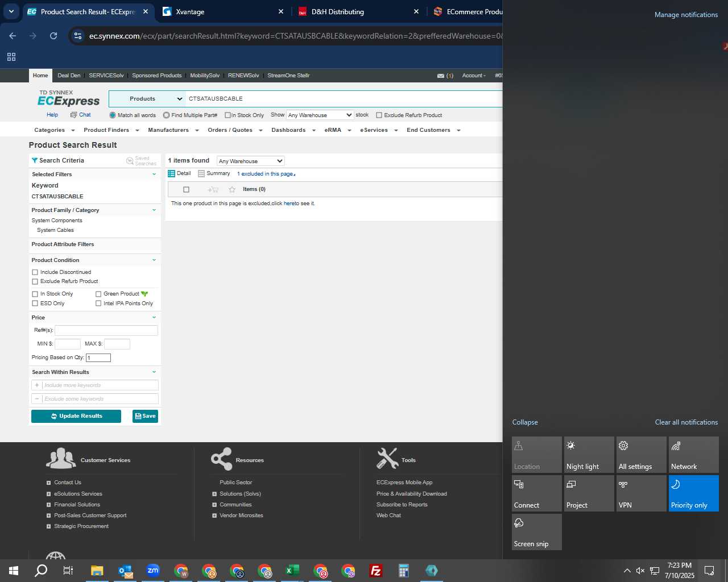Click the main keyword search box
The height and width of the screenshot is (582, 728).
pos(344,99)
